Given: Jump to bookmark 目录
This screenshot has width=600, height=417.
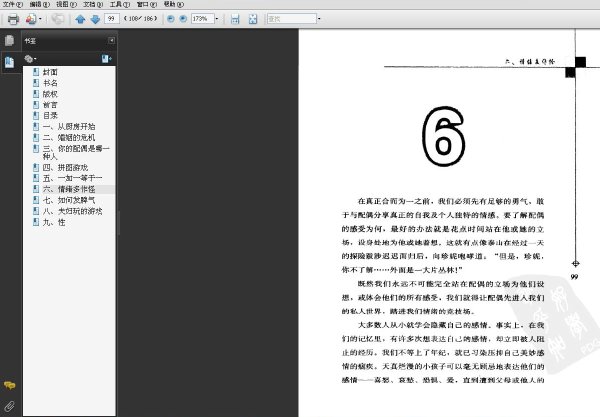Looking at the screenshot, I should pos(50,116).
